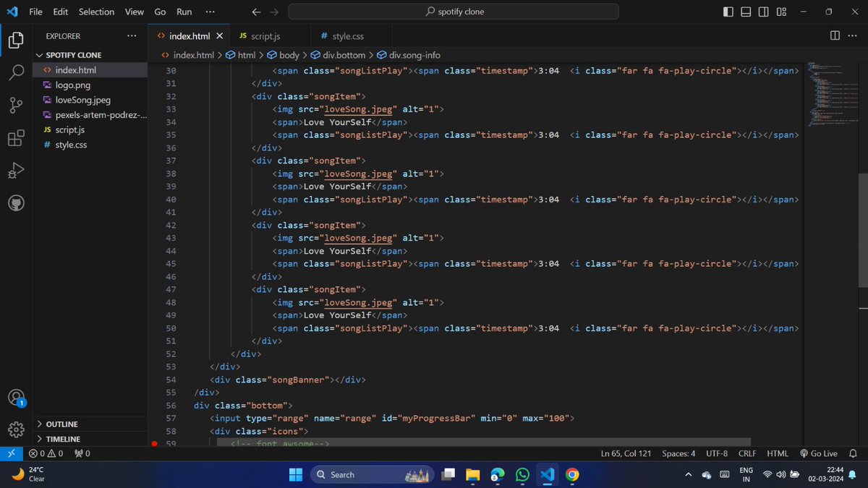Image resolution: width=868 pixels, height=488 pixels.
Task: Start the Go Live server
Action: coord(818,453)
